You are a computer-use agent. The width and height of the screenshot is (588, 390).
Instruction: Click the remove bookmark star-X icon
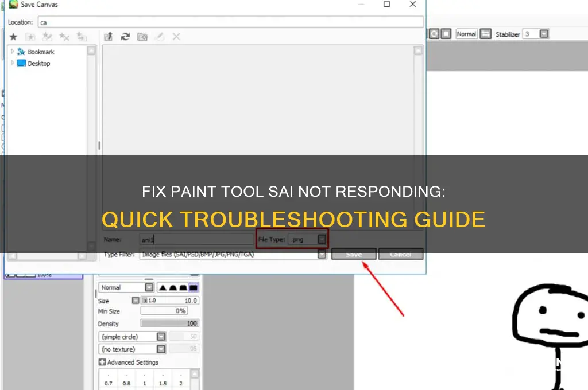pos(64,37)
